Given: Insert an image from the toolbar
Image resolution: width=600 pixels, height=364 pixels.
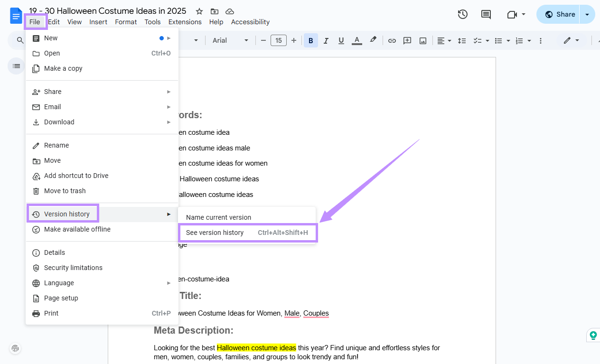Looking at the screenshot, I should pos(422,40).
